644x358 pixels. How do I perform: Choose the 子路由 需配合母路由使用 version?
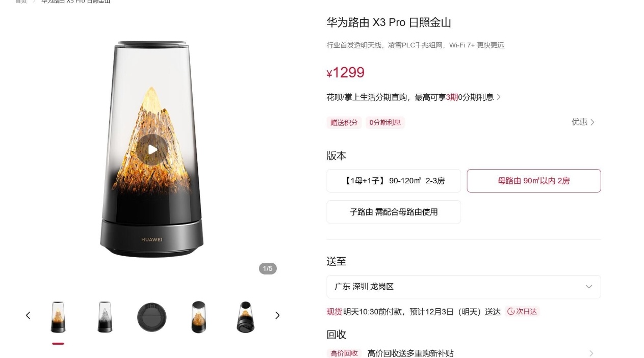click(x=394, y=212)
